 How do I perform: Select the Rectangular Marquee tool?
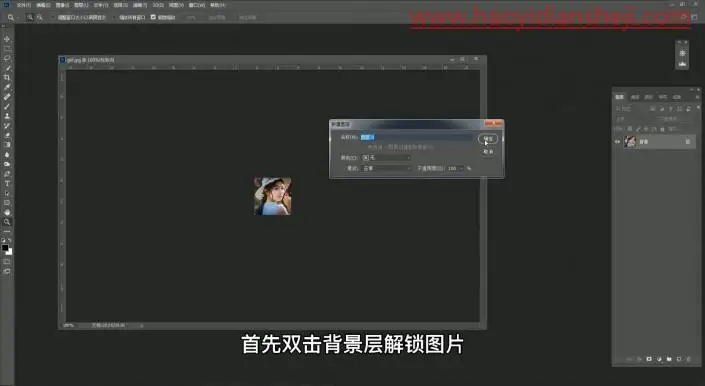click(7, 49)
